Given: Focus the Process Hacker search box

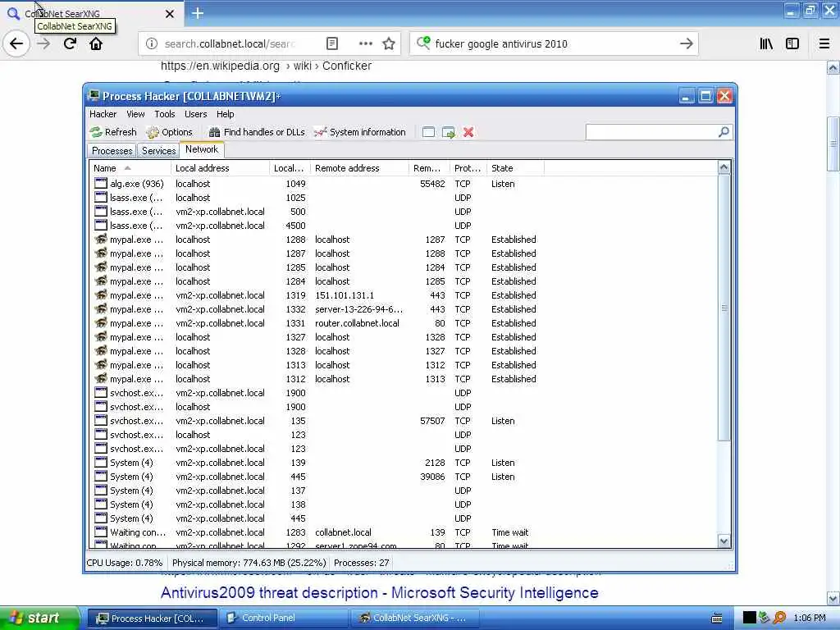Looking at the screenshot, I should (x=652, y=132).
